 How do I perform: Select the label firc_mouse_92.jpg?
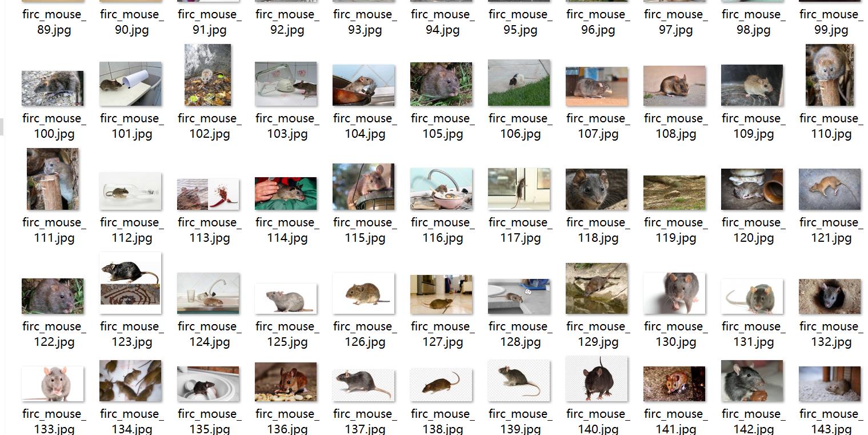(287, 22)
